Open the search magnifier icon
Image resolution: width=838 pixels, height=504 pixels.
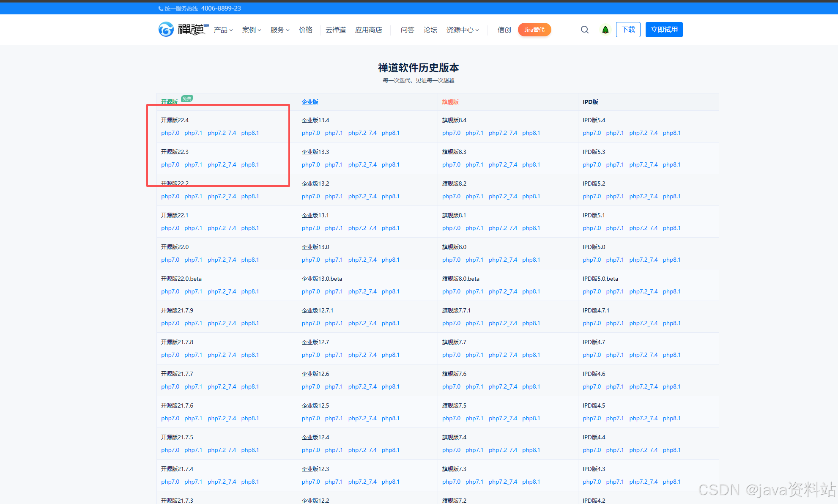coord(585,30)
